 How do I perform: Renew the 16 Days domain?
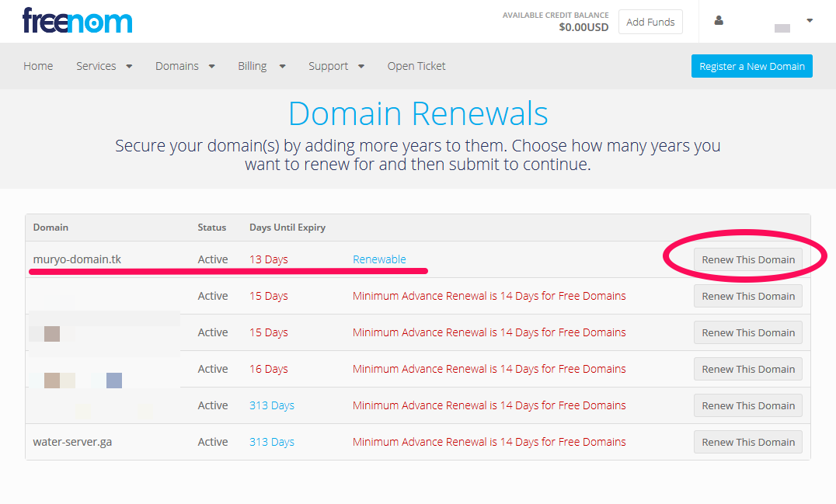748,369
